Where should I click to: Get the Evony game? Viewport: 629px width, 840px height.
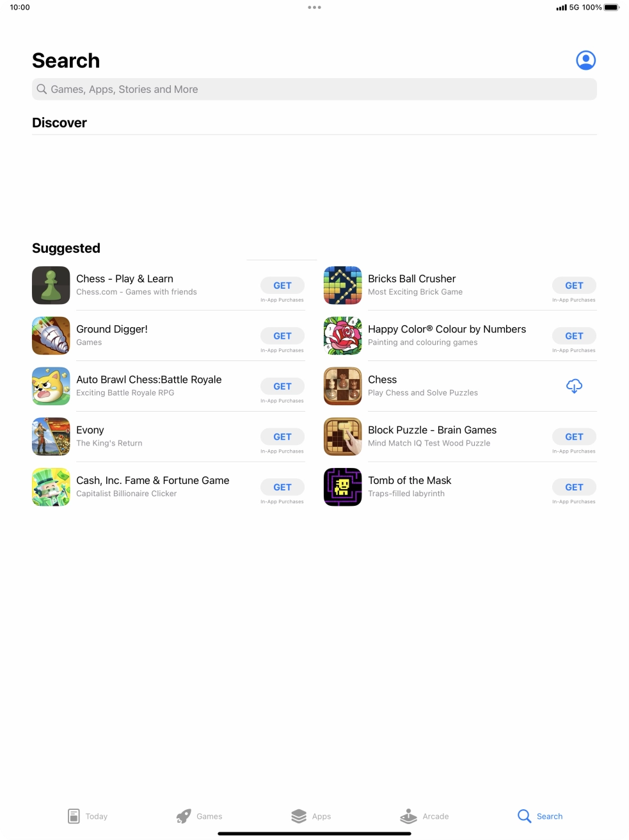pos(282,437)
